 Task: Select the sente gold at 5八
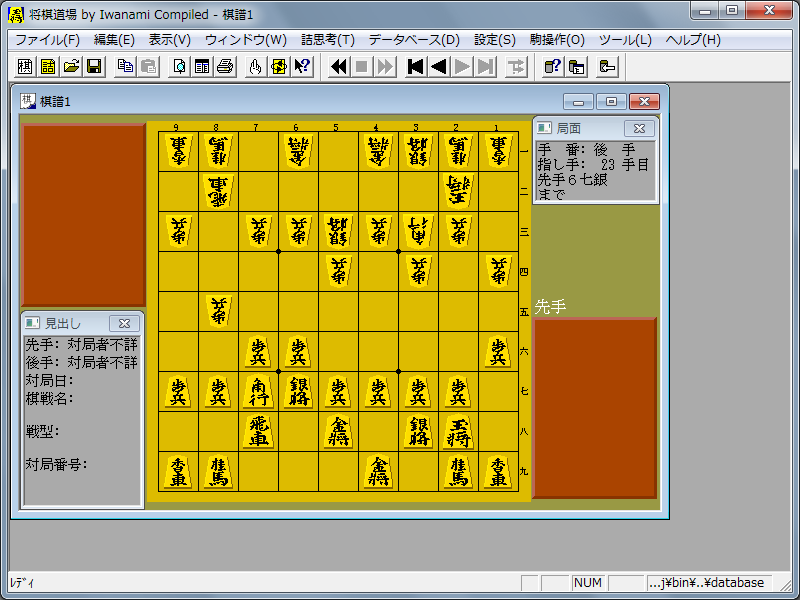338,432
